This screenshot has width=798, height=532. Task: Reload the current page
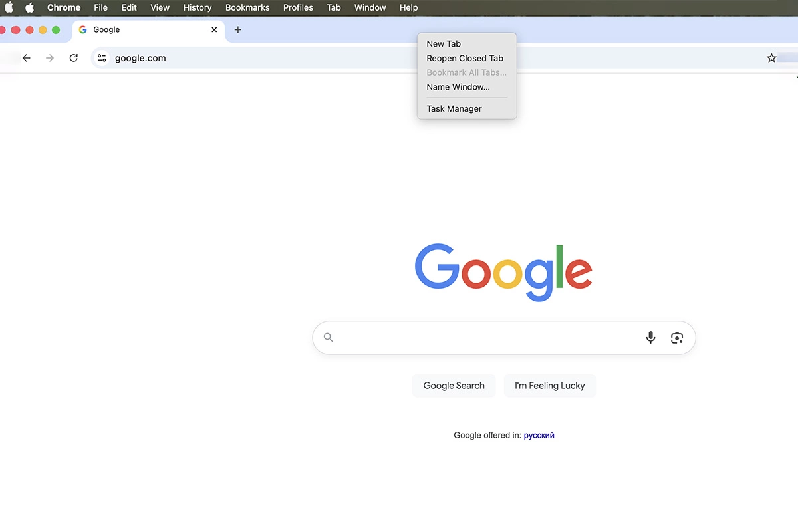point(73,58)
